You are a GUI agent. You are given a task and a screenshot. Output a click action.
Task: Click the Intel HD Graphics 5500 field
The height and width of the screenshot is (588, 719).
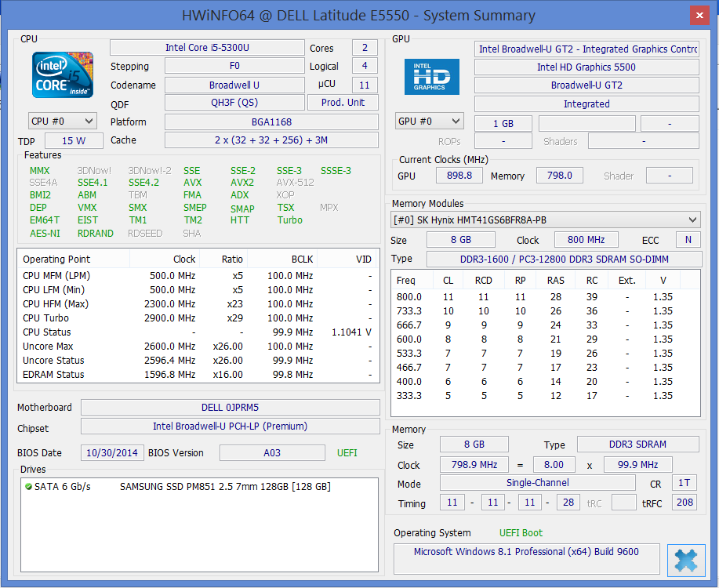[x=586, y=67]
